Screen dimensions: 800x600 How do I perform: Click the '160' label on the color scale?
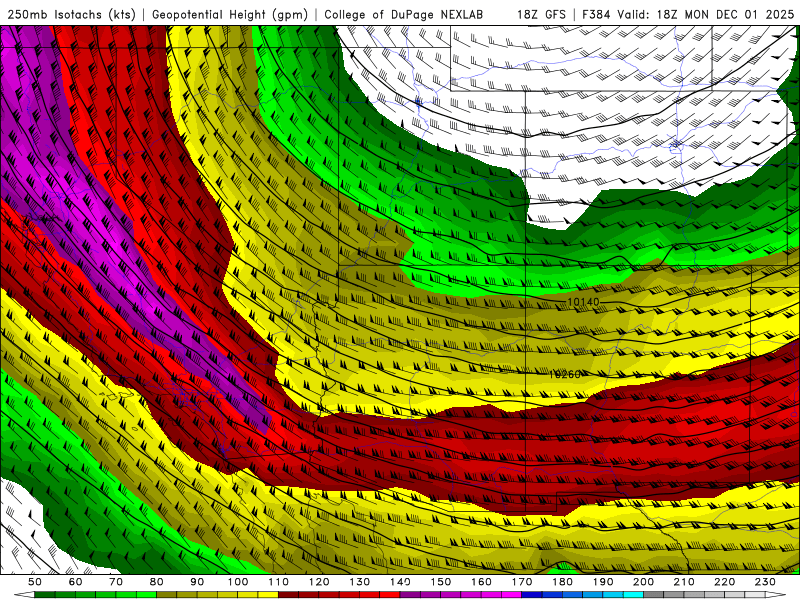pyautogui.click(x=481, y=582)
